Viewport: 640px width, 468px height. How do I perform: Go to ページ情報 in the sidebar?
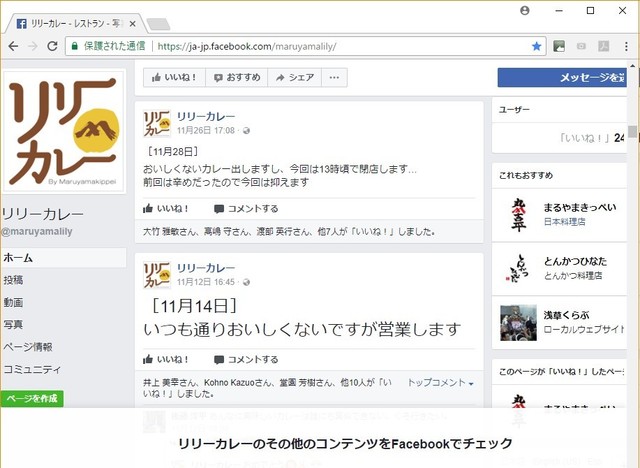27,347
